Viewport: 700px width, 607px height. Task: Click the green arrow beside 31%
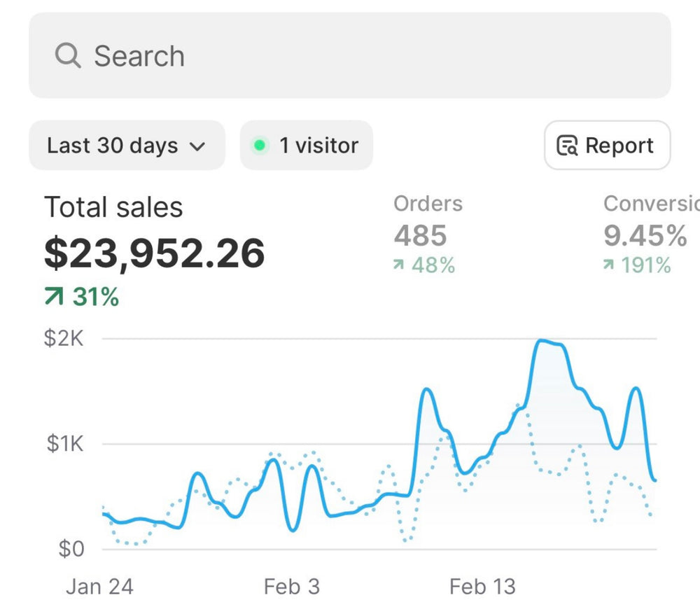(x=54, y=297)
